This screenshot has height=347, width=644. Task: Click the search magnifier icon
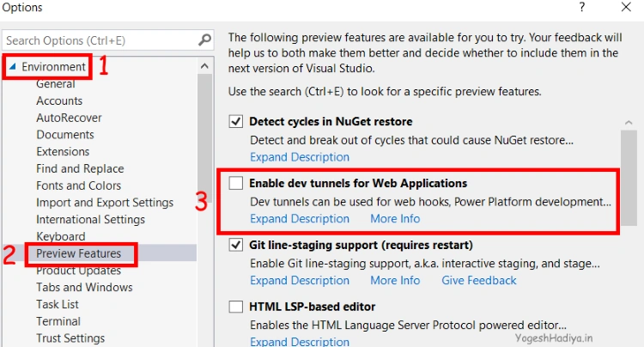(x=204, y=40)
